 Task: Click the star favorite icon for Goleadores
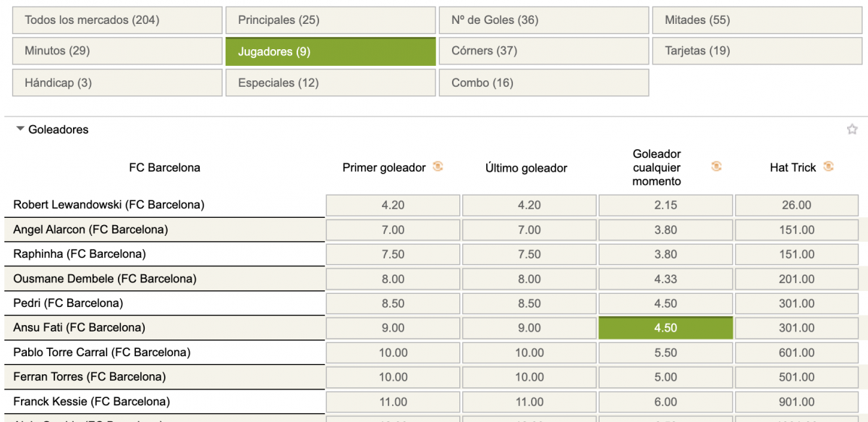click(x=852, y=130)
